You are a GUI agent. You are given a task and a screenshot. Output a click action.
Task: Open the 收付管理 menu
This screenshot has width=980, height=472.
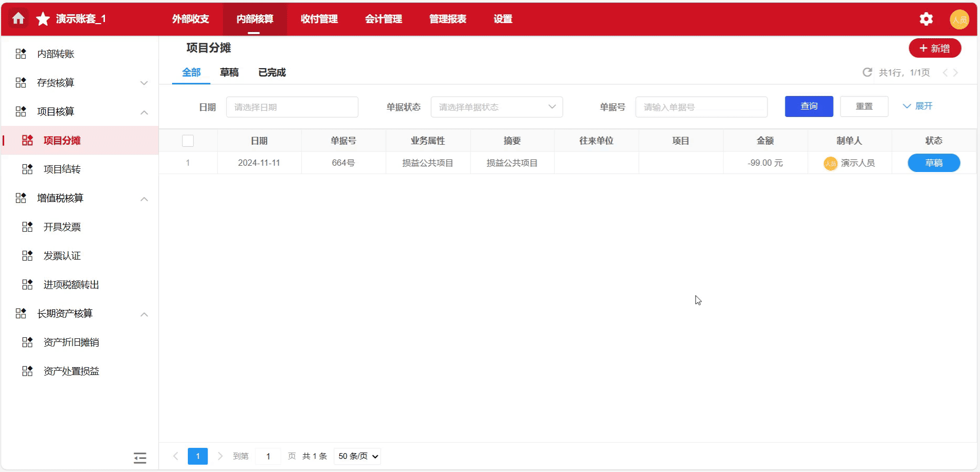318,19
